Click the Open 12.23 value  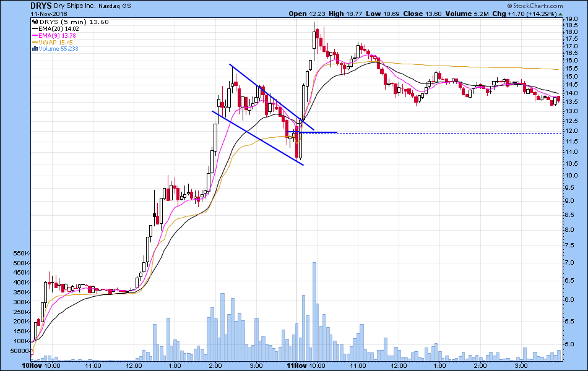tap(307, 14)
